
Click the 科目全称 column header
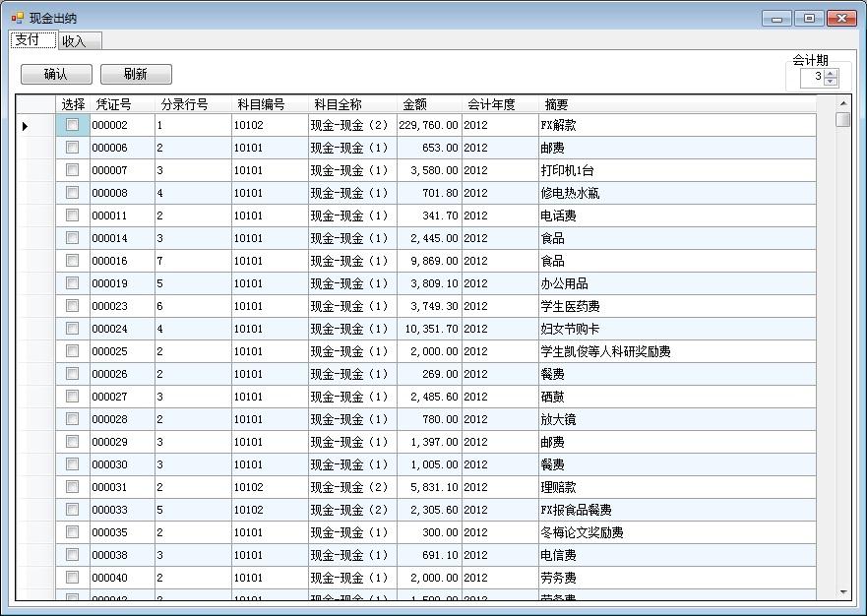tap(352, 104)
